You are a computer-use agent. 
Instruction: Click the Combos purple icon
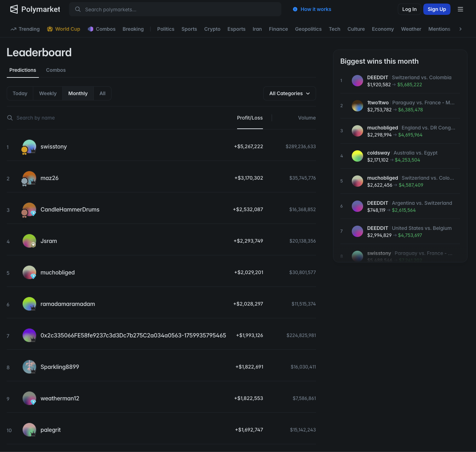[91, 29]
